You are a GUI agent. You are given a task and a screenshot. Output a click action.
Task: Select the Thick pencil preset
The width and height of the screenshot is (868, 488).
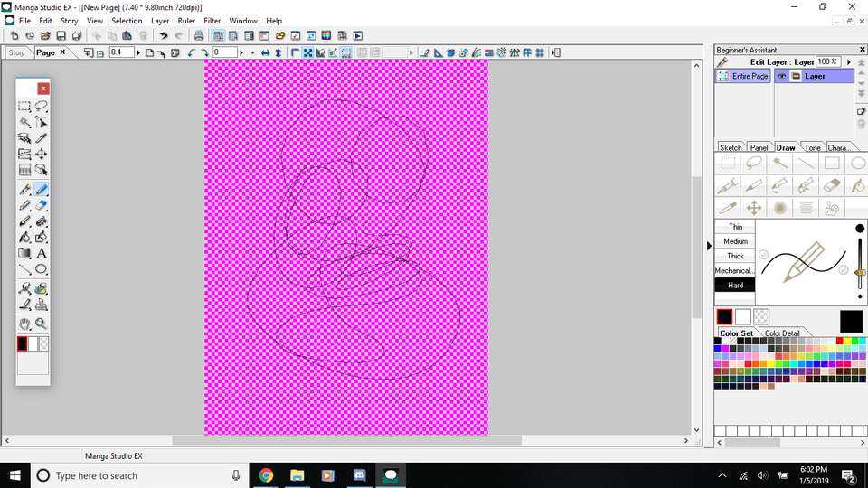click(x=735, y=256)
